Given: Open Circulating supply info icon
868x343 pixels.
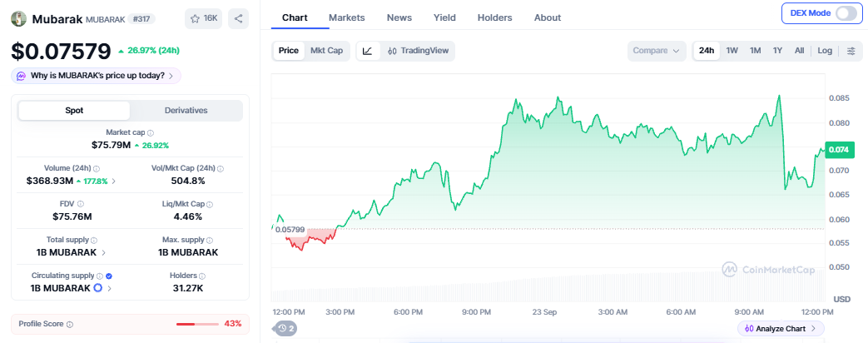Looking at the screenshot, I should (100, 276).
